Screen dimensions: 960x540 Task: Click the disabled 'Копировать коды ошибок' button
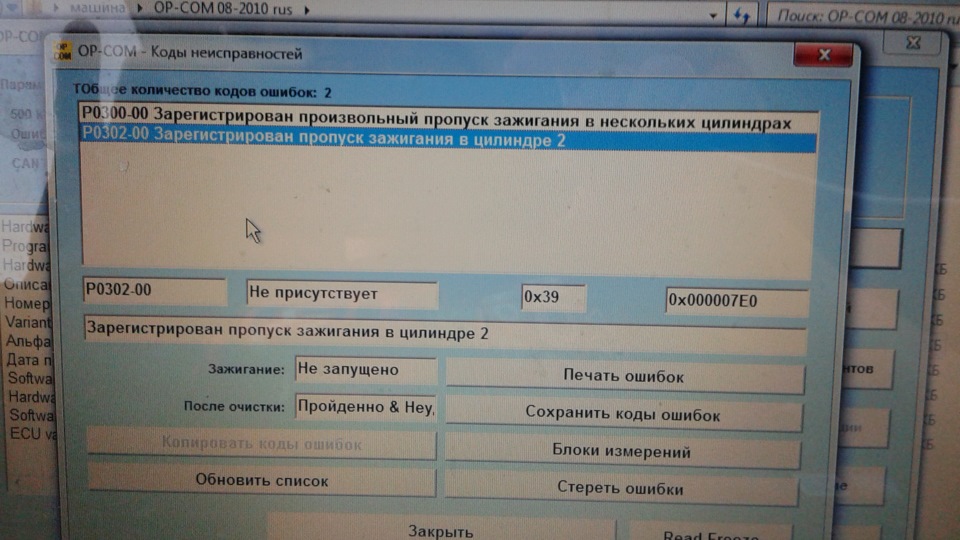pos(261,444)
